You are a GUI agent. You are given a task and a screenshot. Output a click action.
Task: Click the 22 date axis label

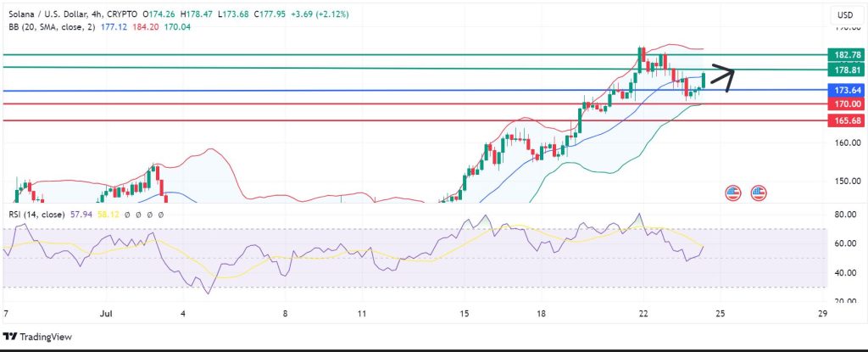pyautogui.click(x=643, y=313)
